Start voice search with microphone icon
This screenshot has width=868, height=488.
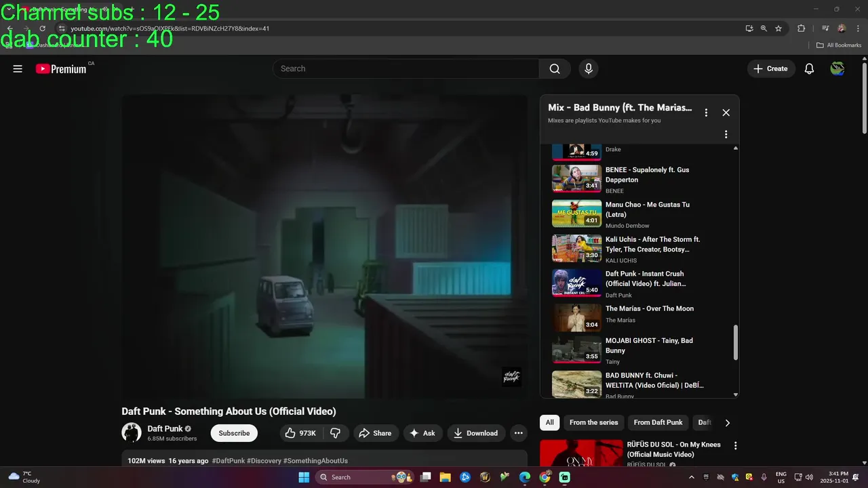[589, 68]
